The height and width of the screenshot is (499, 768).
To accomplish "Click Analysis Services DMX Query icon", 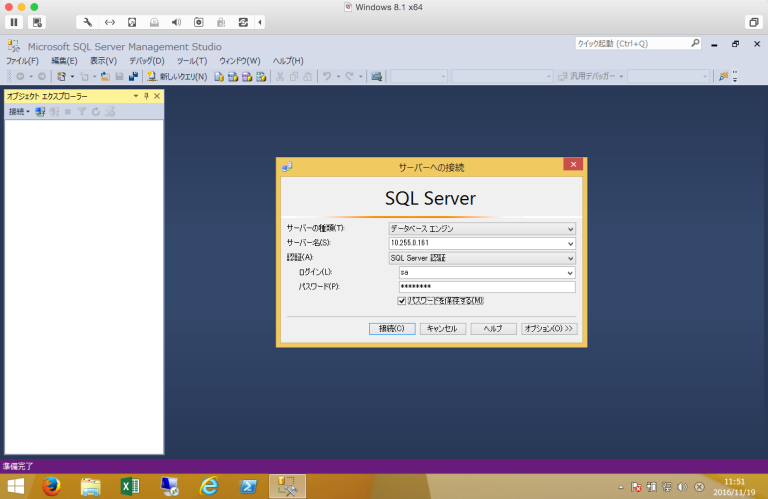I will [247, 76].
